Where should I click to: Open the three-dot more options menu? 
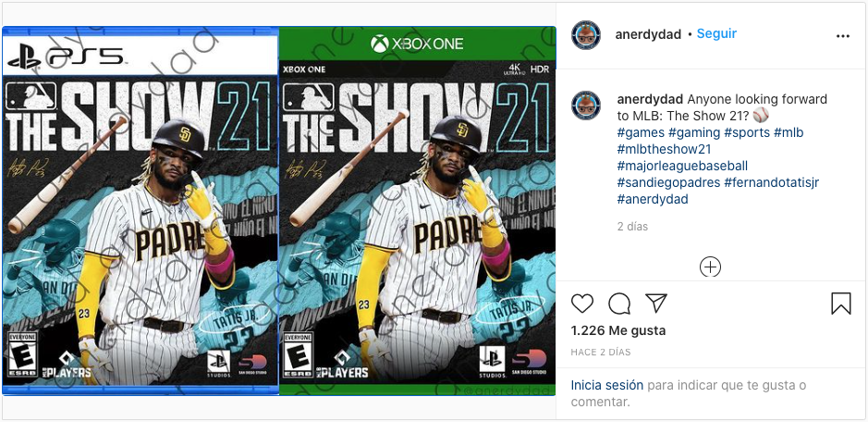[842, 36]
